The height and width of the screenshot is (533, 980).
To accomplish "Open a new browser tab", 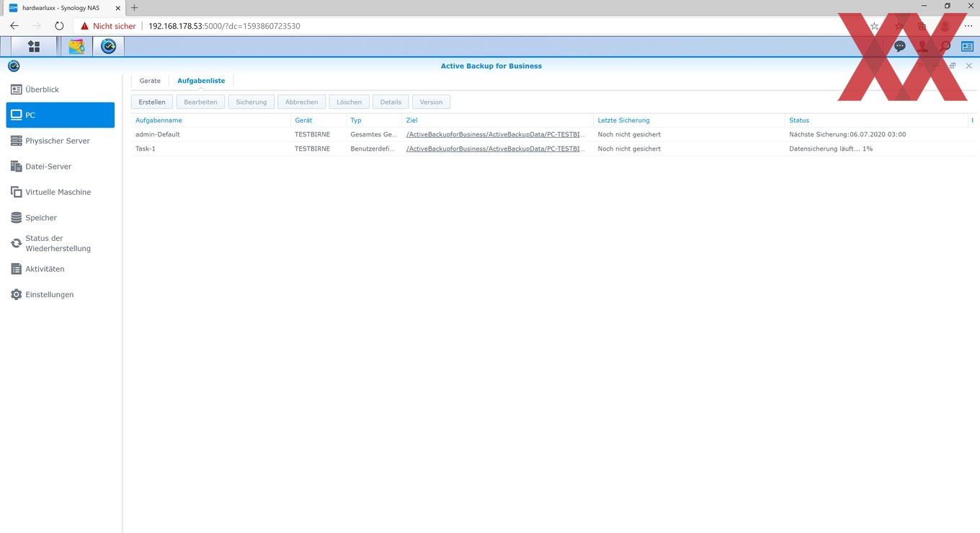I will click(x=134, y=7).
